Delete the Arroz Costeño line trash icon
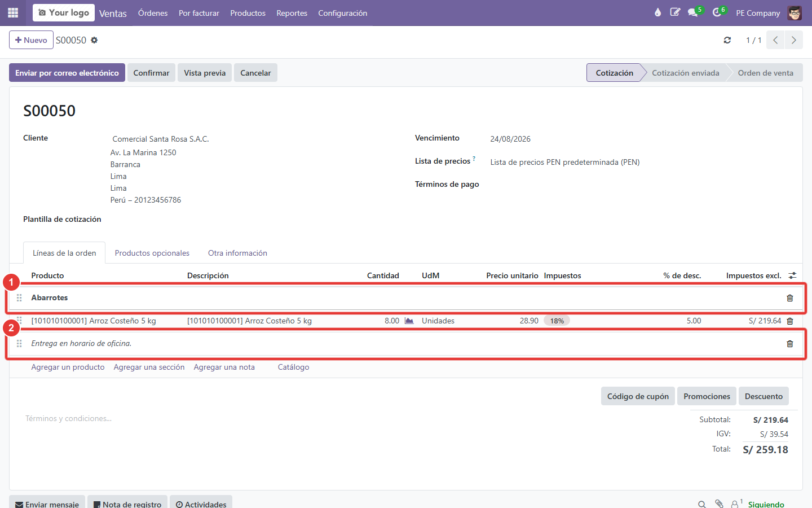 point(789,321)
